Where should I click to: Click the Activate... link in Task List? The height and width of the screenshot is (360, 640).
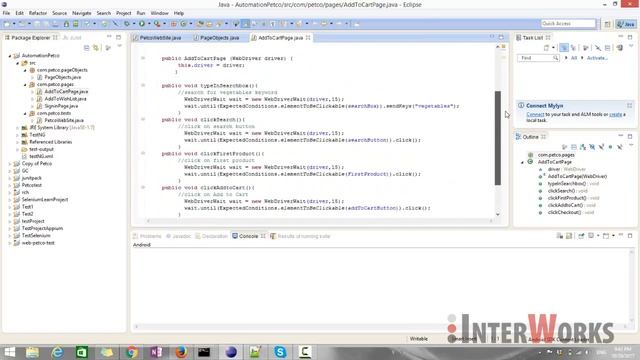click(x=597, y=58)
